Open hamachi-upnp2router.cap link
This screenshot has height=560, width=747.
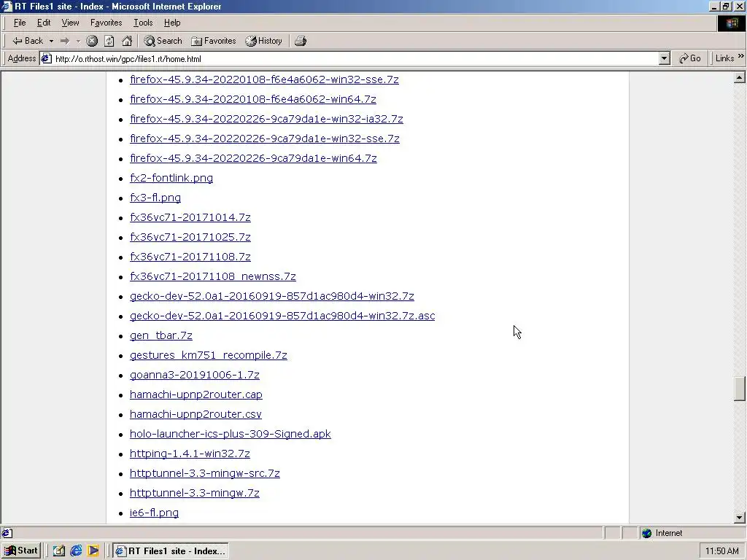click(x=196, y=394)
